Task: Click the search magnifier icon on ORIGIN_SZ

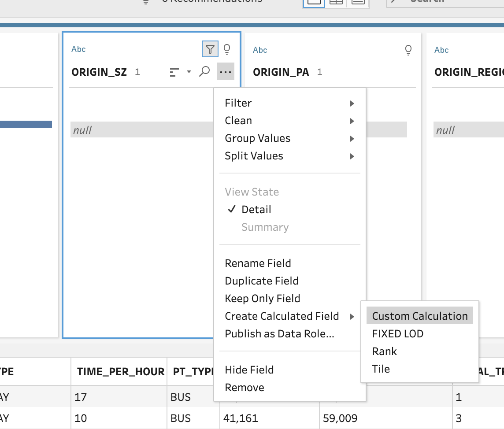Action: (x=204, y=71)
